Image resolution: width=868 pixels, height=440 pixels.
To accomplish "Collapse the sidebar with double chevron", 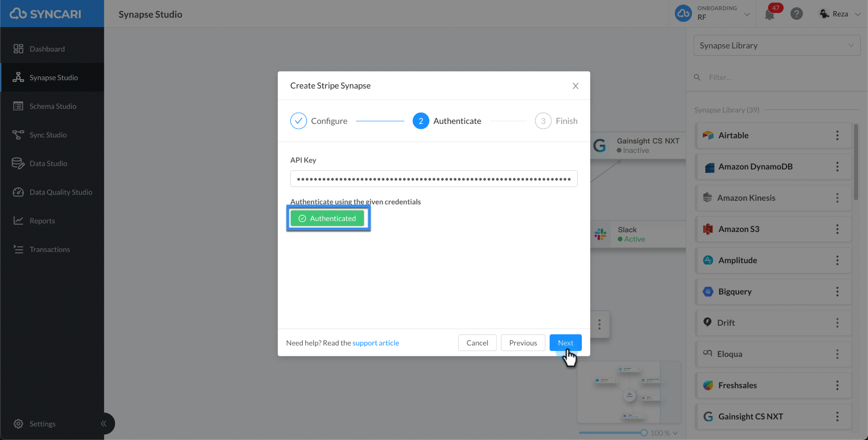I will pyautogui.click(x=104, y=424).
